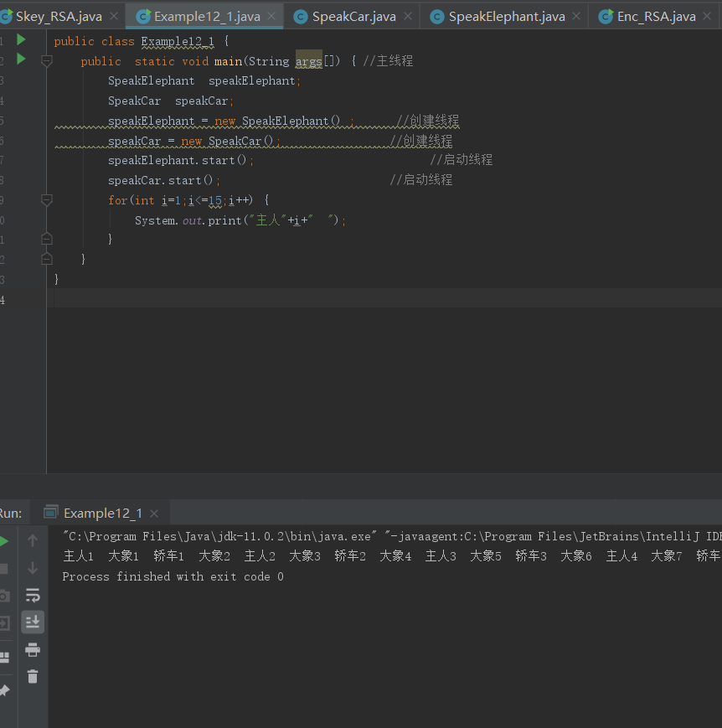Toggle scroll to end of console
Screen dimensions: 722x728
click(33, 622)
